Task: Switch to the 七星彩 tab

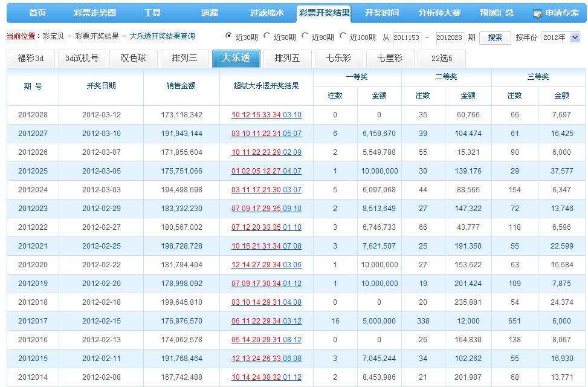Action: 390,59
